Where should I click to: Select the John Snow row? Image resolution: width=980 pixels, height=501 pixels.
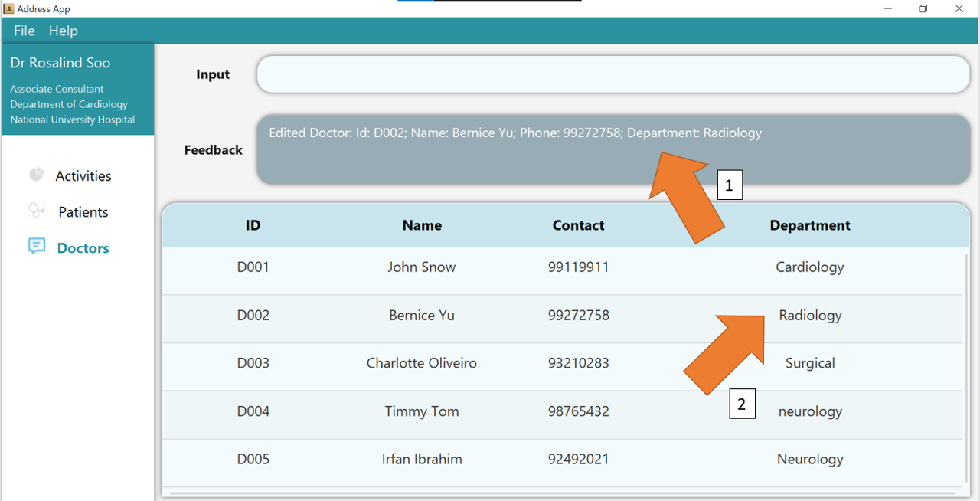click(421, 267)
